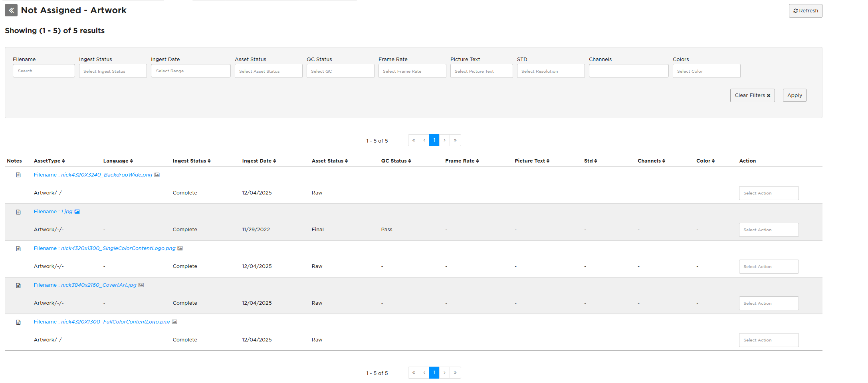
Task: Go to last page in top pagination
Action: click(455, 140)
